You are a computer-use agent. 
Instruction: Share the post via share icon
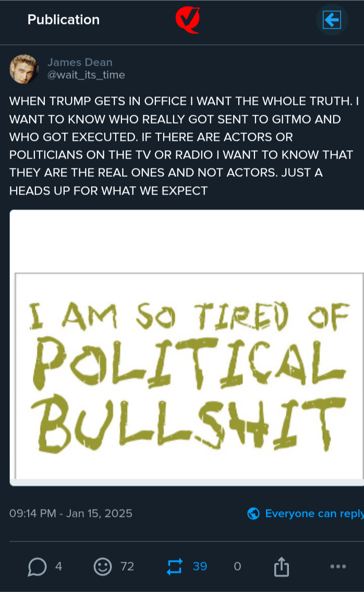281,566
